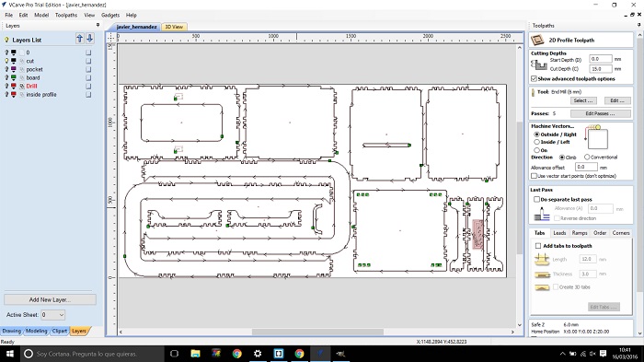The width and height of the screenshot is (644, 362).
Task: Toggle Show advanced toolpath options
Action: click(534, 78)
